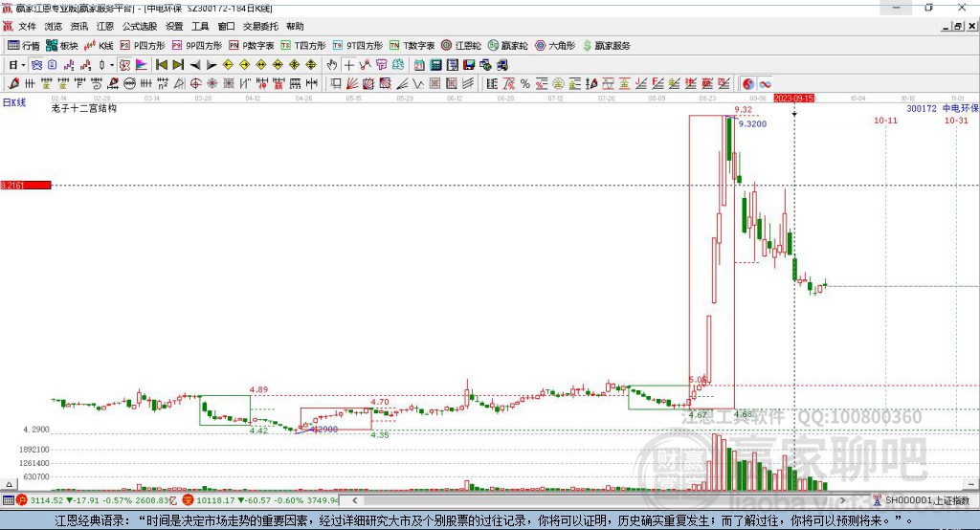Open the 浏览 menu
Screen dimensions: 980x530
(x=54, y=26)
